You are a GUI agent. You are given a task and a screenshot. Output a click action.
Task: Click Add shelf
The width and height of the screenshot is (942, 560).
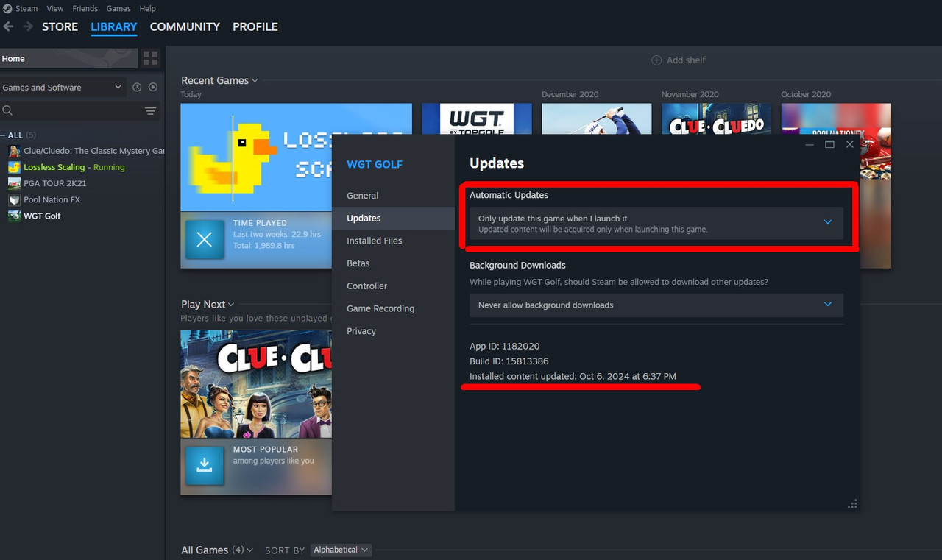click(x=679, y=60)
